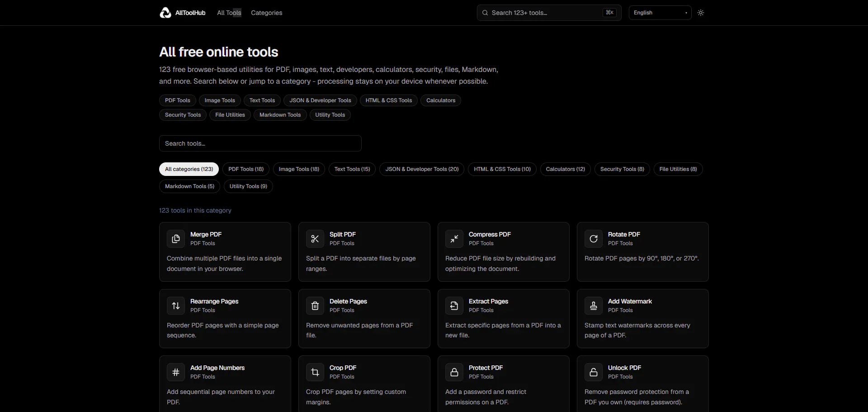Jump to Utility Tools category chip
Viewport: 868px width, 412px height.
[330, 115]
